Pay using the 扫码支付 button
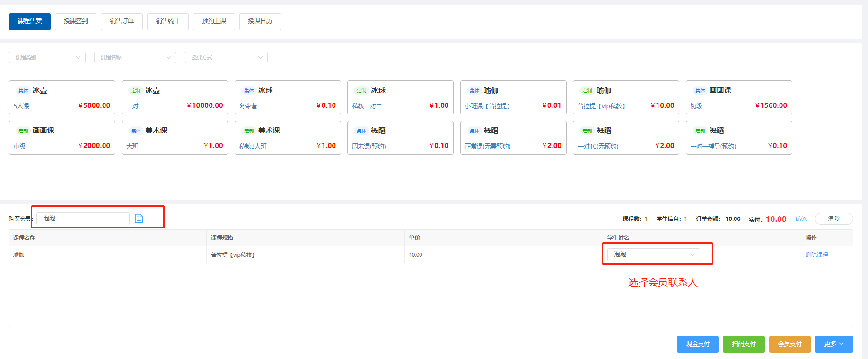 (743, 344)
